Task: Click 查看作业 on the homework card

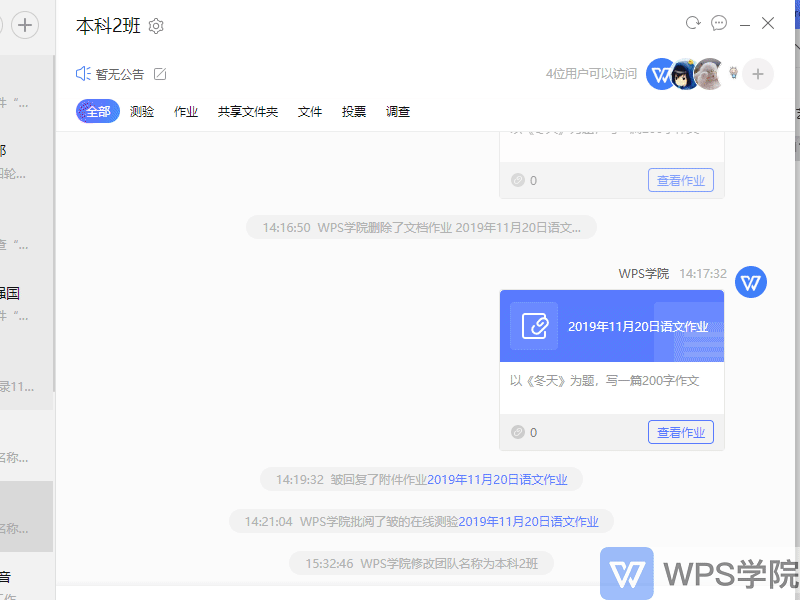Action: pyautogui.click(x=681, y=432)
